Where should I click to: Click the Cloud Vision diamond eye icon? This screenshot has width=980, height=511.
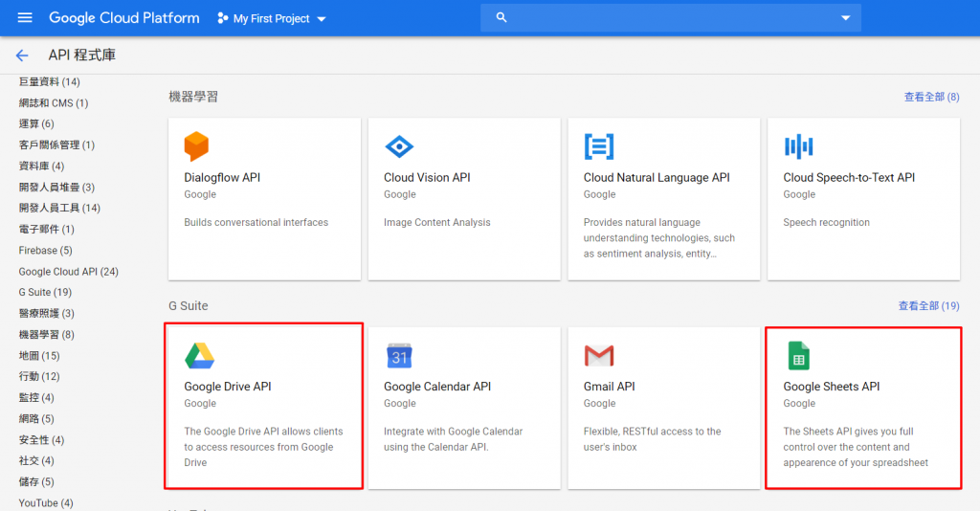click(399, 146)
